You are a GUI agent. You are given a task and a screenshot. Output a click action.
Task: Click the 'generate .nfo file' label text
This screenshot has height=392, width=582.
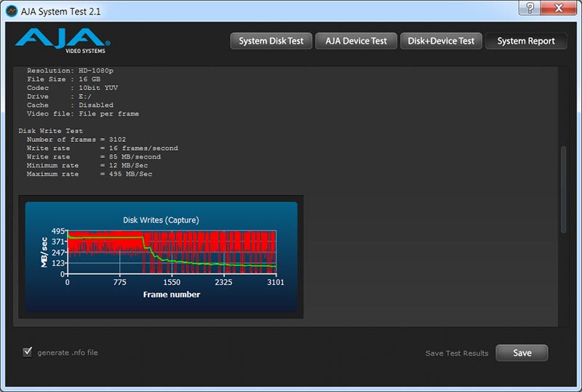coord(68,353)
